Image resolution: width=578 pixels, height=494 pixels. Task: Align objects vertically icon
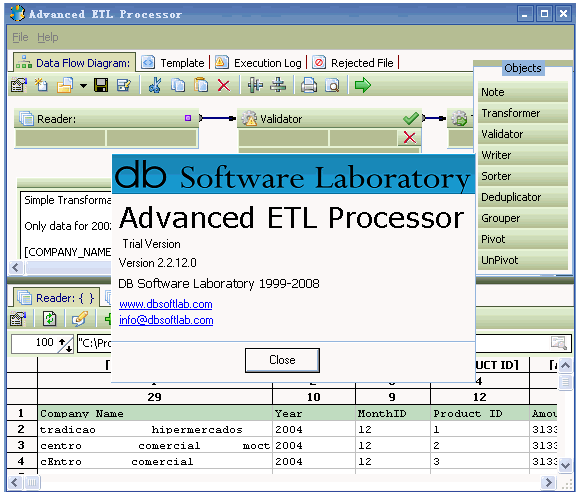(x=255, y=85)
